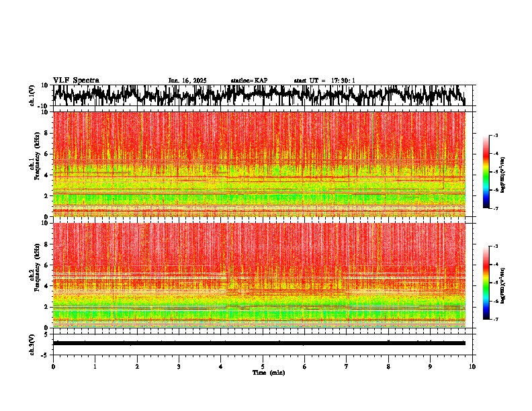Click the ch.2 color bar "log(PSD)" label
Viewport: 532px width, 411px height.
coord(502,286)
